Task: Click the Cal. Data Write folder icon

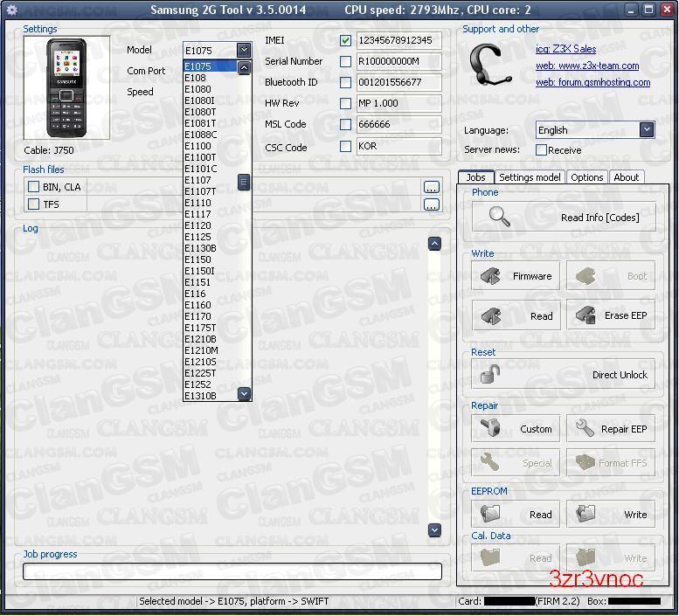Action: pyautogui.click(x=585, y=557)
